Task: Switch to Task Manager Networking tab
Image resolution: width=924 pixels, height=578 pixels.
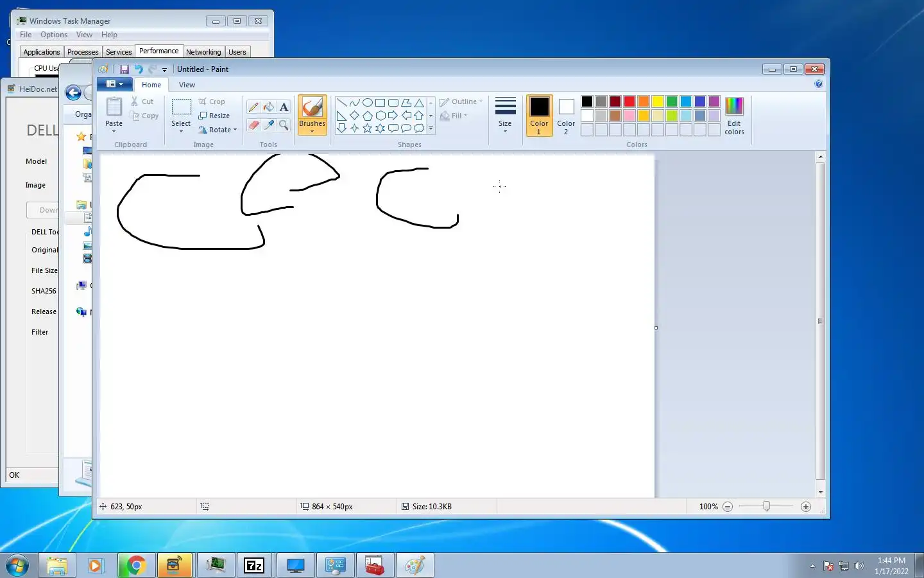Action: click(203, 52)
